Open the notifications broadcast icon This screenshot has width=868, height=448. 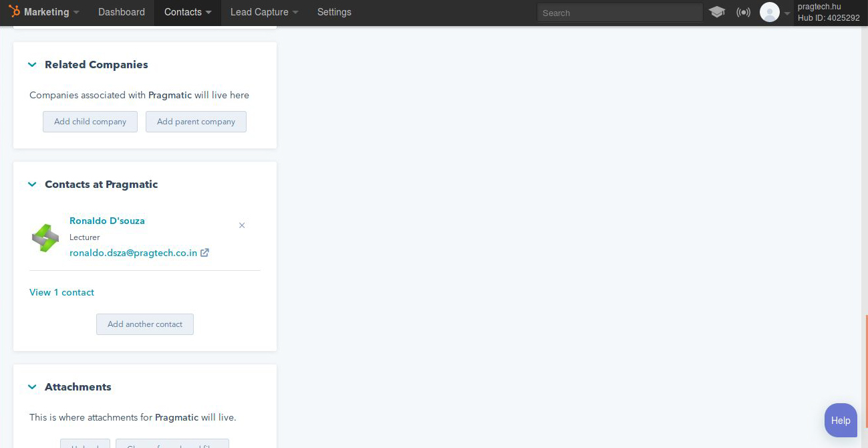[x=743, y=12]
